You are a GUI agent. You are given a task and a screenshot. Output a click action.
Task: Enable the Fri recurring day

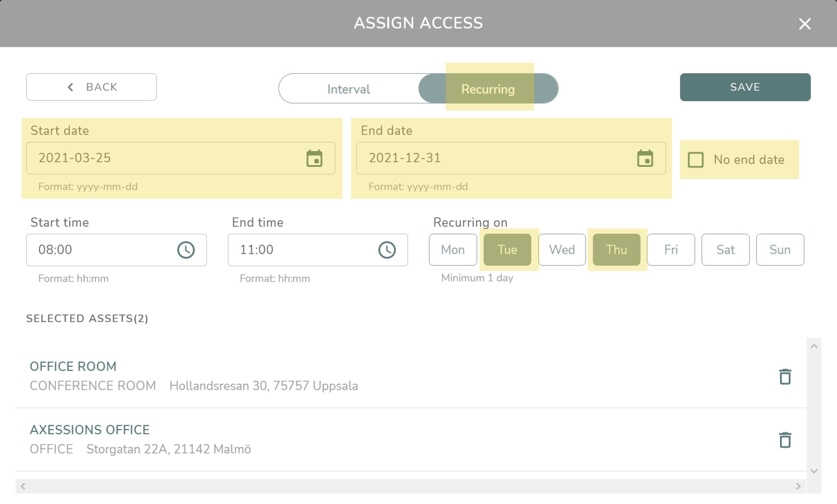pos(671,250)
